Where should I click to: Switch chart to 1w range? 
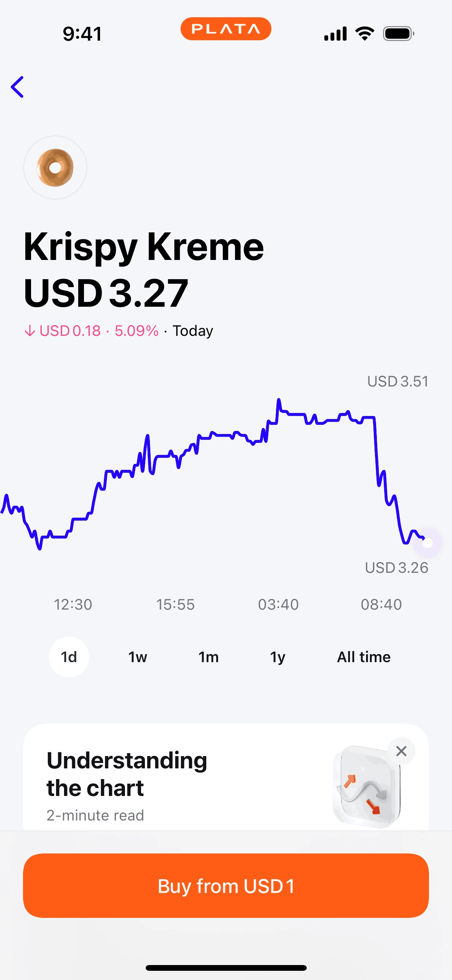[x=138, y=657]
